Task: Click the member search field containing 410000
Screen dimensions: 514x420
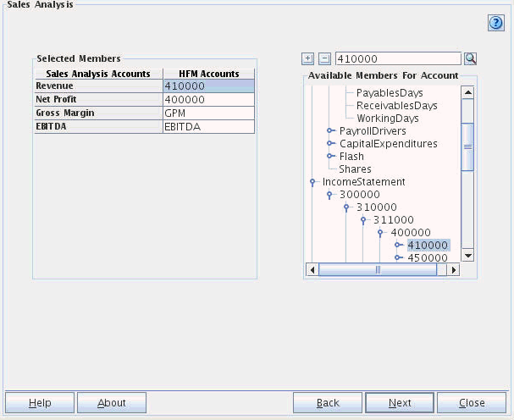Action: point(398,59)
